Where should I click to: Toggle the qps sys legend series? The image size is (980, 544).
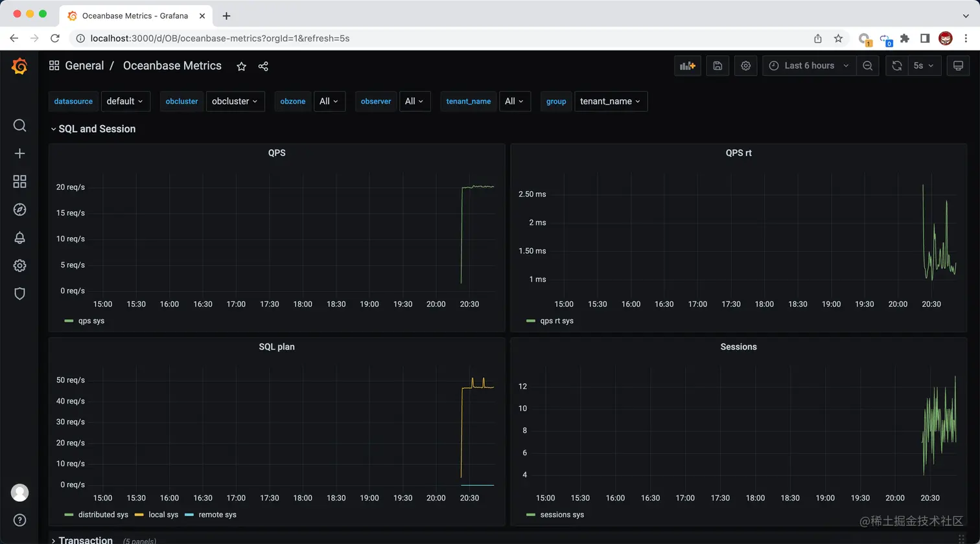coord(91,321)
